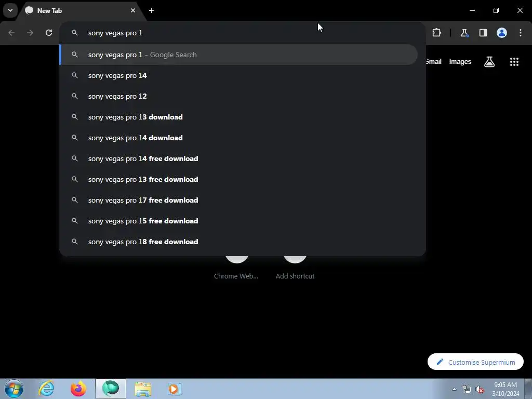
Task: Open Search Labs flask on page
Action: (x=489, y=62)
